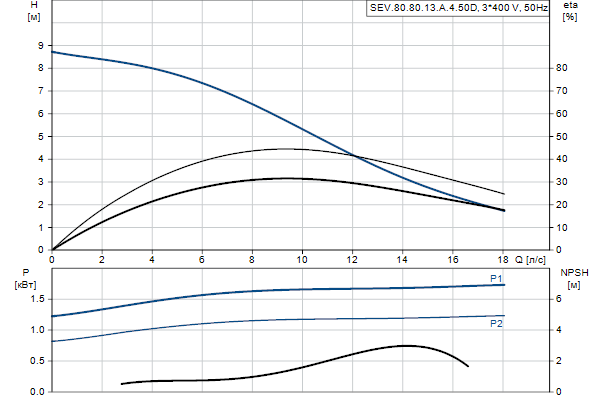Click the 1.5 tick on the P axis
The height and width of the screenshot is (400, 600).
pos(35,298)
